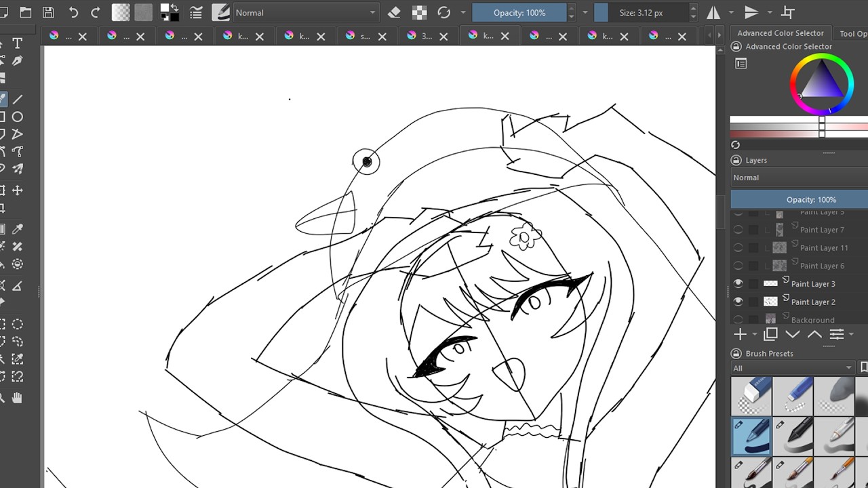Select the Polyline tool
The image size is (868, 488).
tap(18, 134)
